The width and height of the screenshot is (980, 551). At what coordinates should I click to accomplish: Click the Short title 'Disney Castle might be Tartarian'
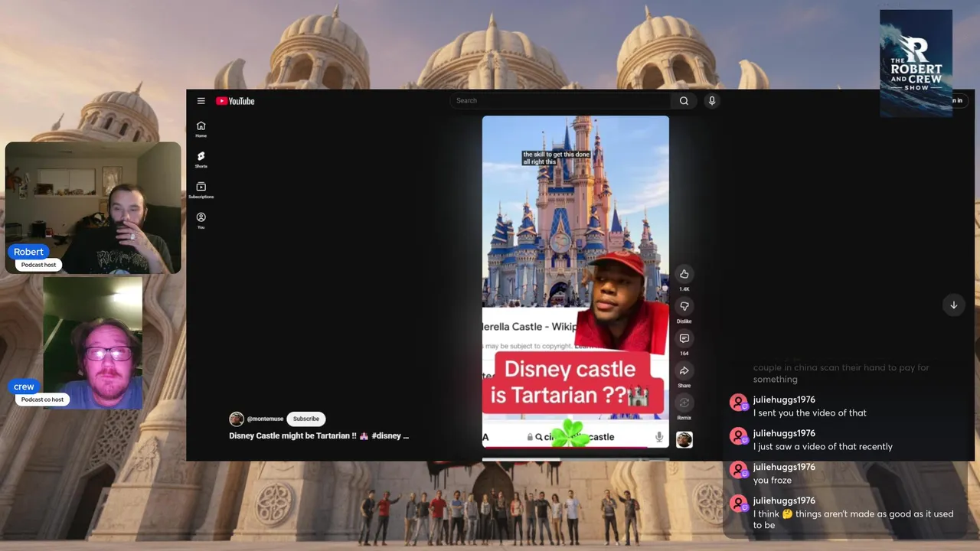(x=318, y=436)
